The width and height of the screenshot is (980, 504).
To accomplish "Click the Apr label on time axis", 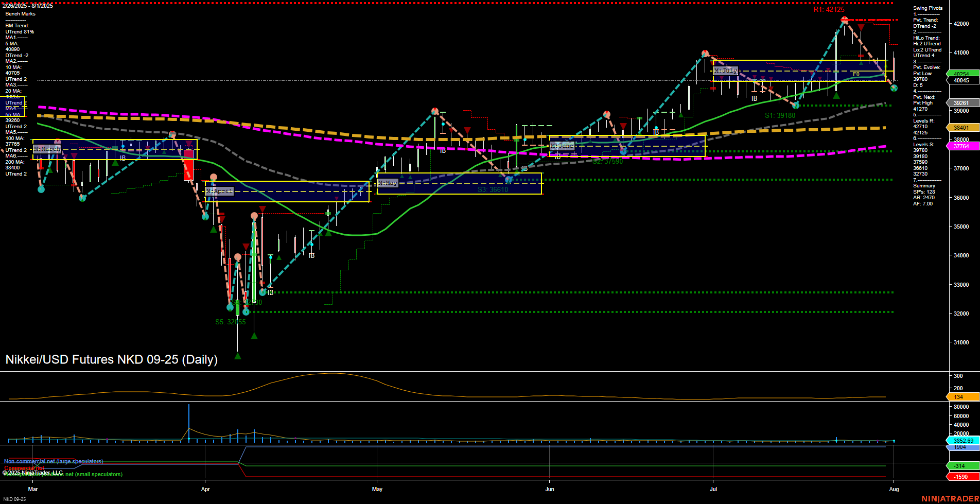I will [x=205, y=489].
